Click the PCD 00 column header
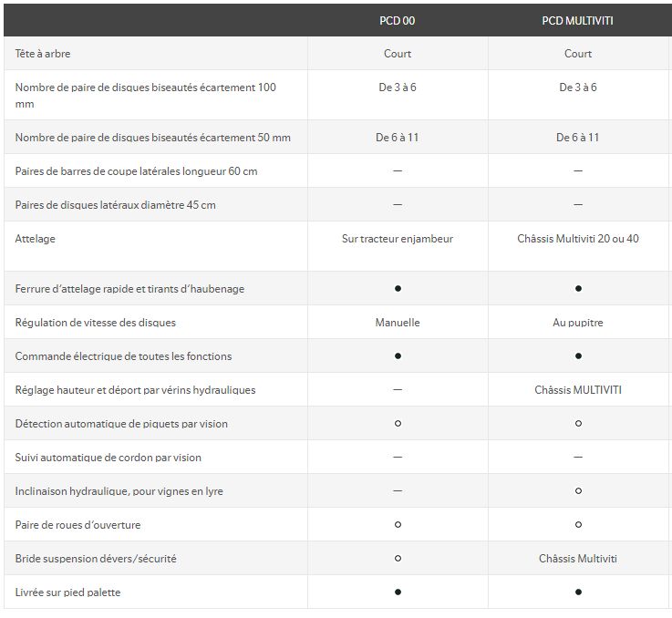 (x=398, y=20)
